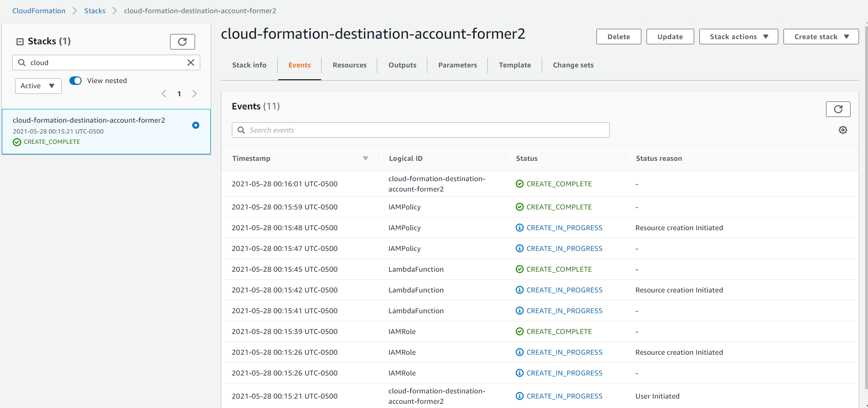This screenshot has height=408, width=868.
Task: Click the 00:15:45 LambdaFunction logical ID
Action: 416,269
